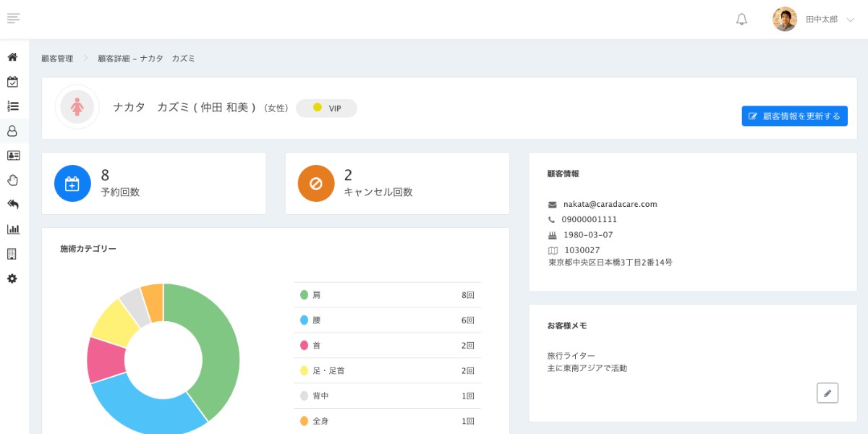The image size is (868, 434).
Task: Click the 旅行ライター memo text
Action: [571, 356]
